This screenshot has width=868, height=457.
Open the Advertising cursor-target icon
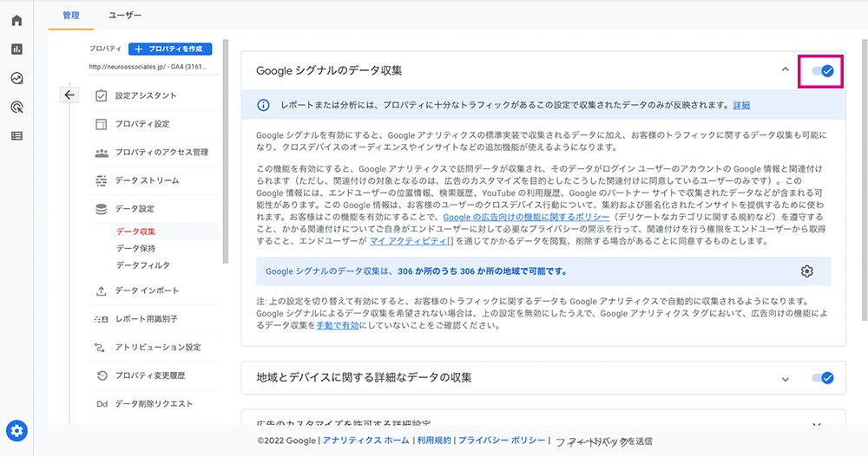[x=16, y=107]
